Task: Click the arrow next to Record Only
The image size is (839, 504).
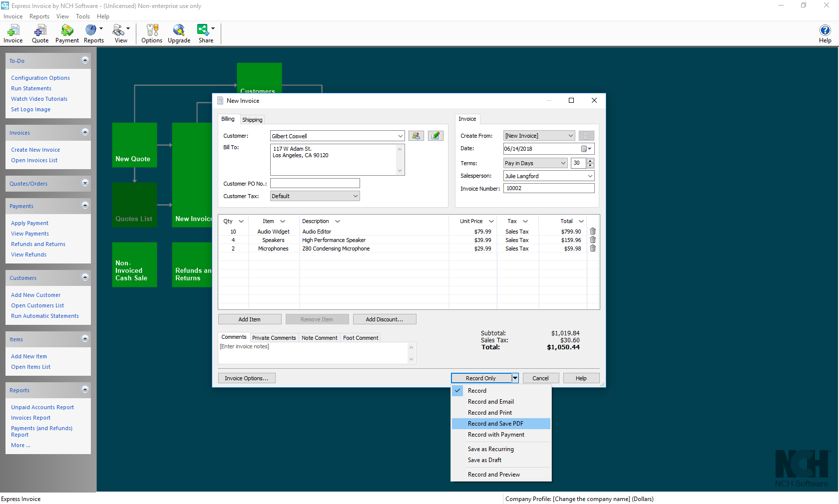Action: click(515, 378)
